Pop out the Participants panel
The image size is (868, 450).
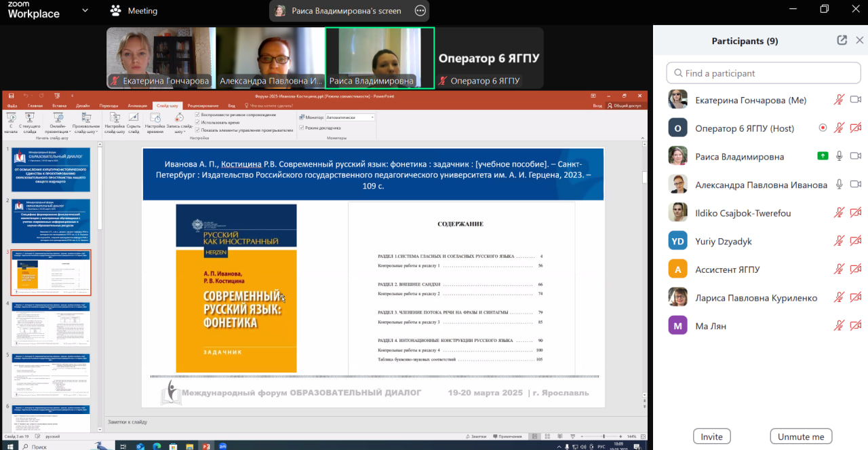[x=842, y=41]
